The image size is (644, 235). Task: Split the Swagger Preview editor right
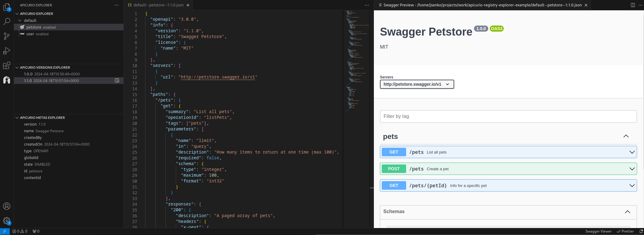[633, 5]
